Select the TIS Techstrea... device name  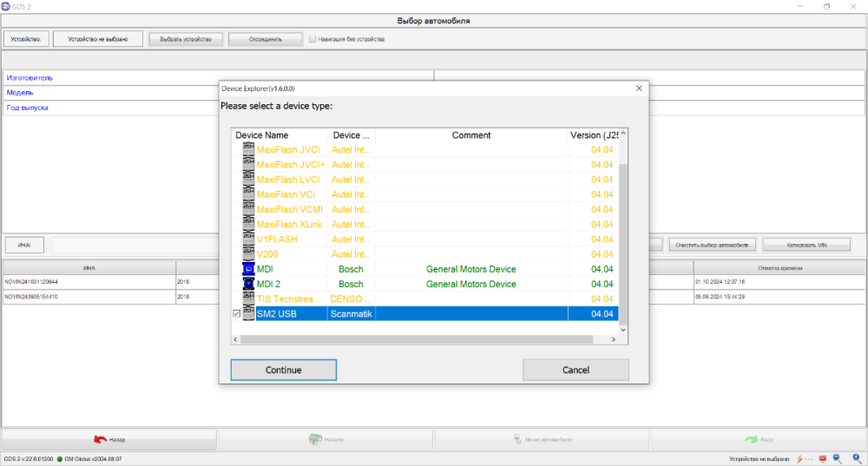pos(288,299)
